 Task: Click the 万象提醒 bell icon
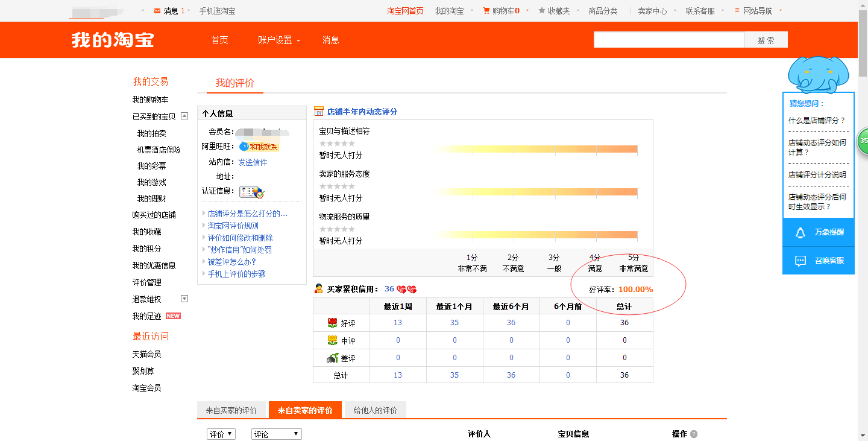(x=800, y=233)
